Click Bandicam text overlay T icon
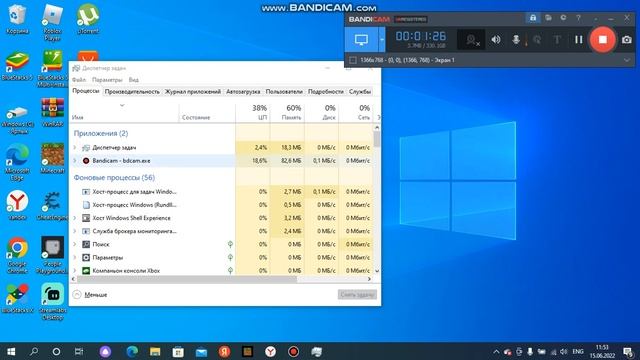Screen dimensions: 640x360 pos(557,40)
